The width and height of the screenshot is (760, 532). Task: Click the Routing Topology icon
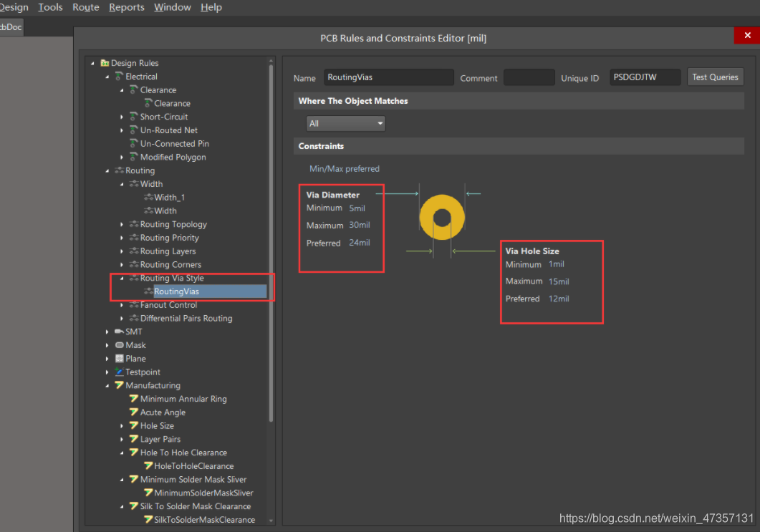(x=134, y=224)
